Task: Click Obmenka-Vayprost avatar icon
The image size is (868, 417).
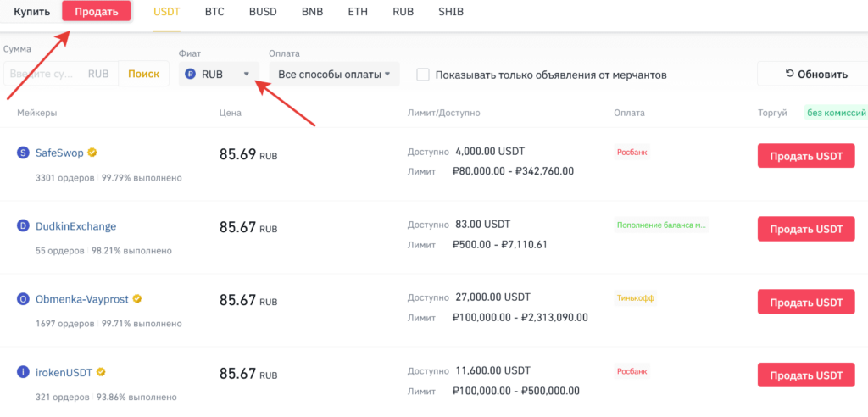Action: [x=23, y=299]
